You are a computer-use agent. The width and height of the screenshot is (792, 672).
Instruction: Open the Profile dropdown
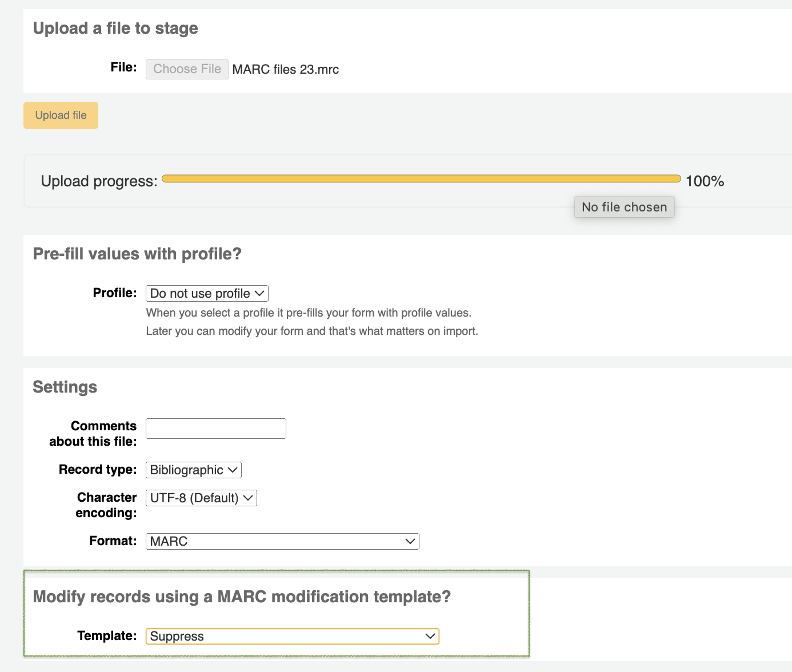[207, 293]
